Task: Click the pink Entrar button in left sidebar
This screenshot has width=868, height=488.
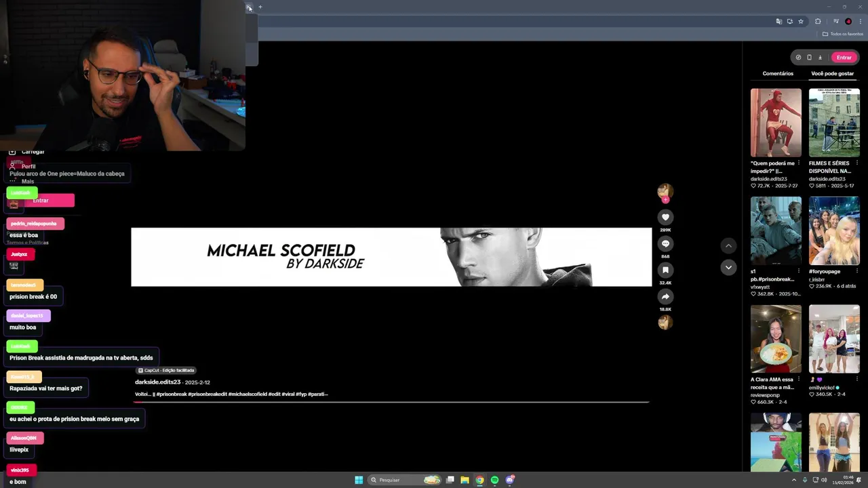Action: tap(41, 200)
